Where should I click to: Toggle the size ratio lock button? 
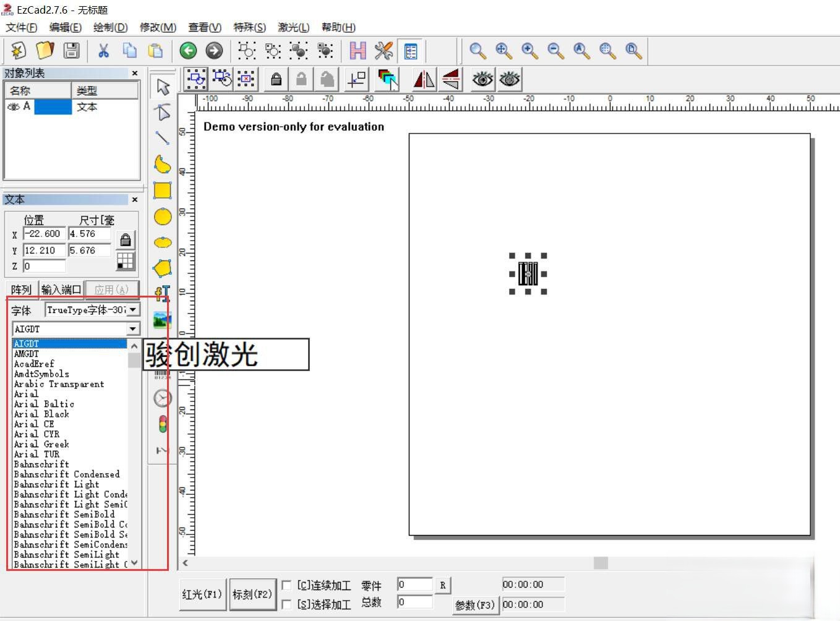tap(126, 240)
